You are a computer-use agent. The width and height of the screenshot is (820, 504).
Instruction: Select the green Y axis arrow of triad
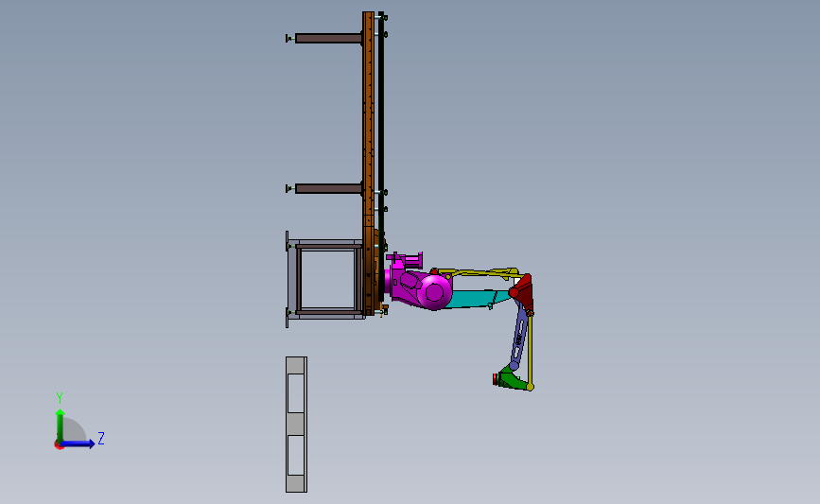[x=61, y=425]
